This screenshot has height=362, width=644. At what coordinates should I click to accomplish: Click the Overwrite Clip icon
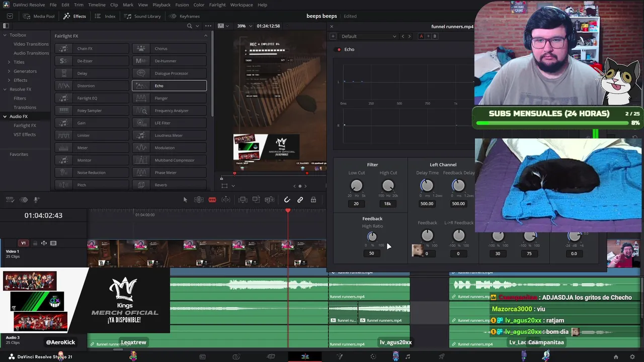click(x=256, y=200)
